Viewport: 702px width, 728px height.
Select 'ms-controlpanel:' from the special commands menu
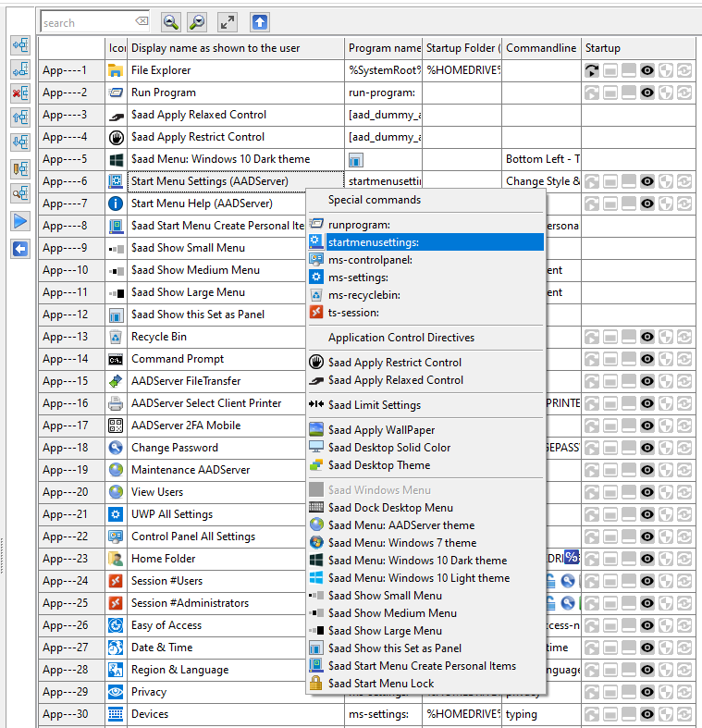[x=370, y=260]
